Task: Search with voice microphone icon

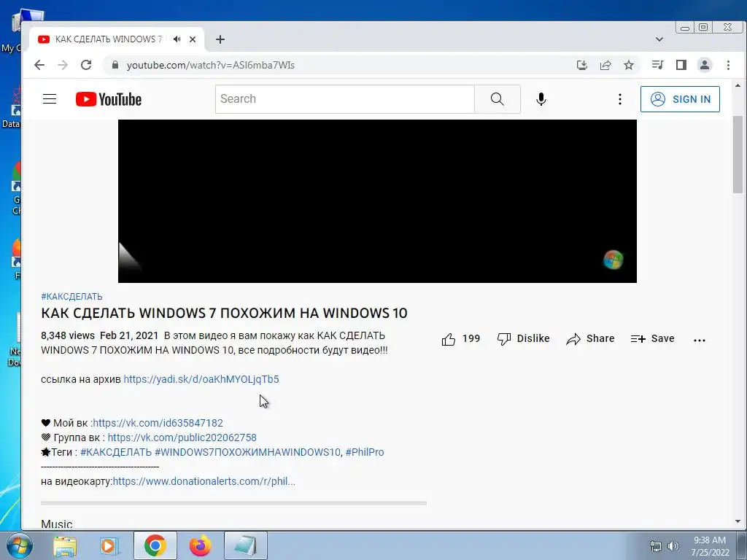Action: [541, 99]
